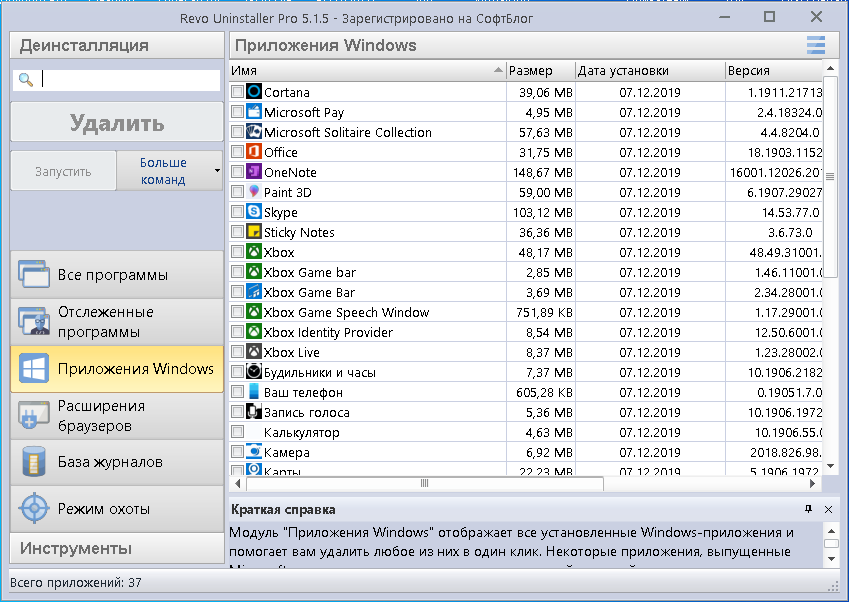Click the app list vertical scrollbar thumb
This screenshot has height=602, width=849.
tap(829, 176)
